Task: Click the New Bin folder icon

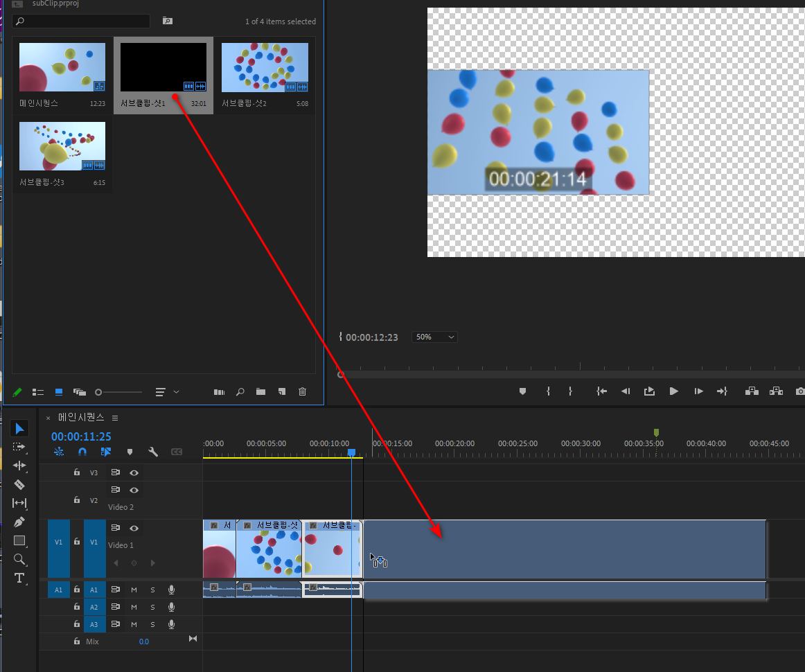Action: (260, 392)
